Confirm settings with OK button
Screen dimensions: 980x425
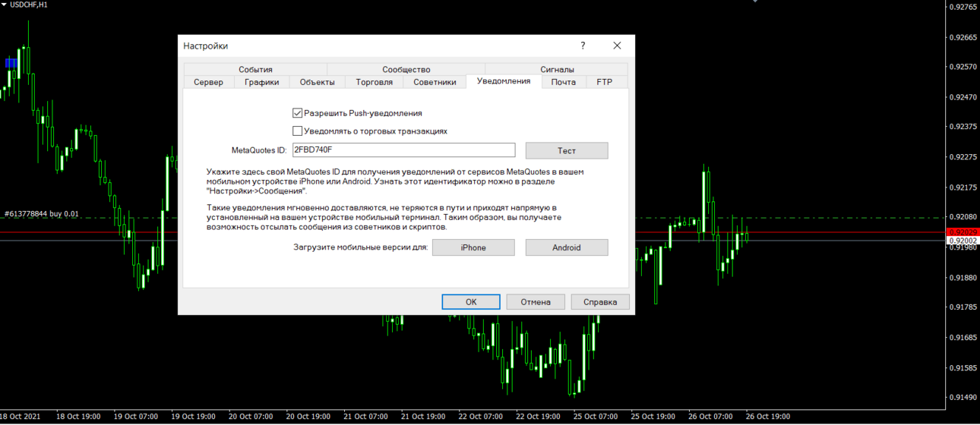[471, 302]
